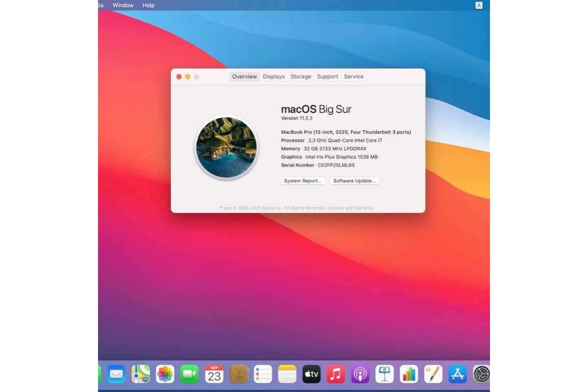Screen dimensions: 588x392
Task: Open Calendar showing Sep 23
Action: coord(214,374)
